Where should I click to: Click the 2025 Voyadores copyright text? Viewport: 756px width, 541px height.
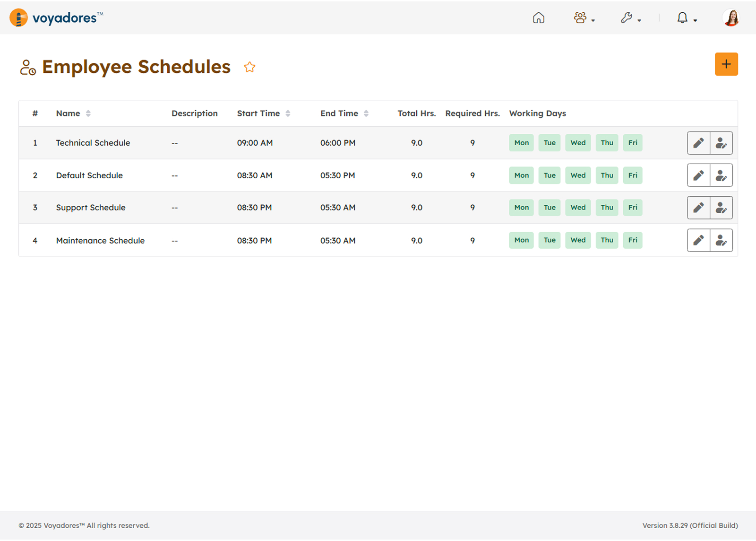[84, 525]
